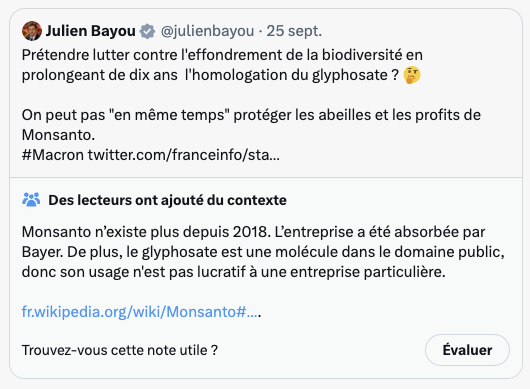The image size is (530, 389).
Task: Click the tweet line starting 'Prétendre lutter contre'
Action: click(222, 55)
